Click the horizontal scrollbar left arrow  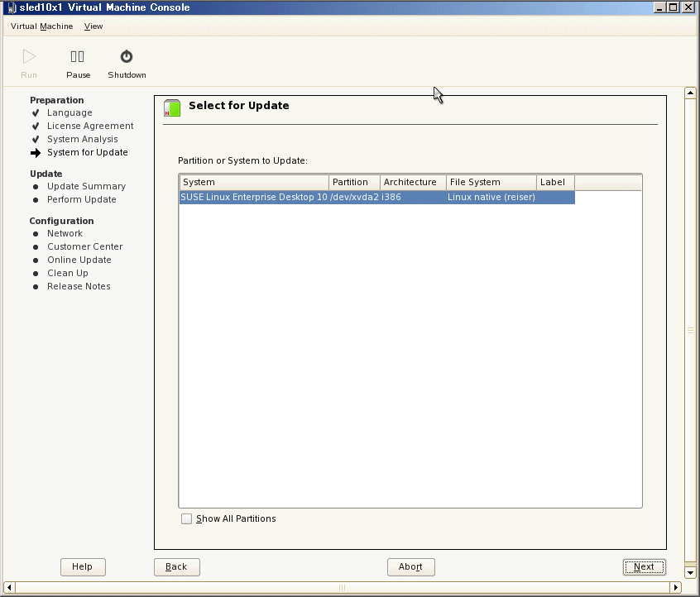[x=9, y=587]
